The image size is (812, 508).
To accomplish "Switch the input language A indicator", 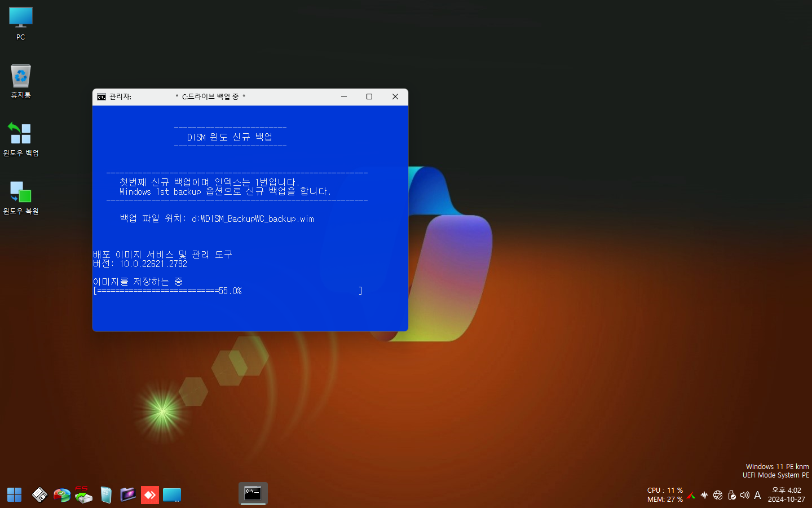I will [757, 495].
